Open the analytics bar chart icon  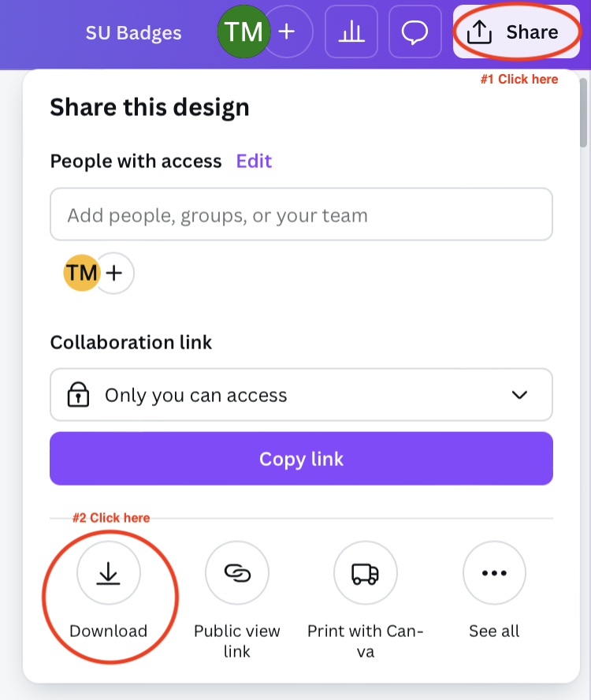pos(351,32)
